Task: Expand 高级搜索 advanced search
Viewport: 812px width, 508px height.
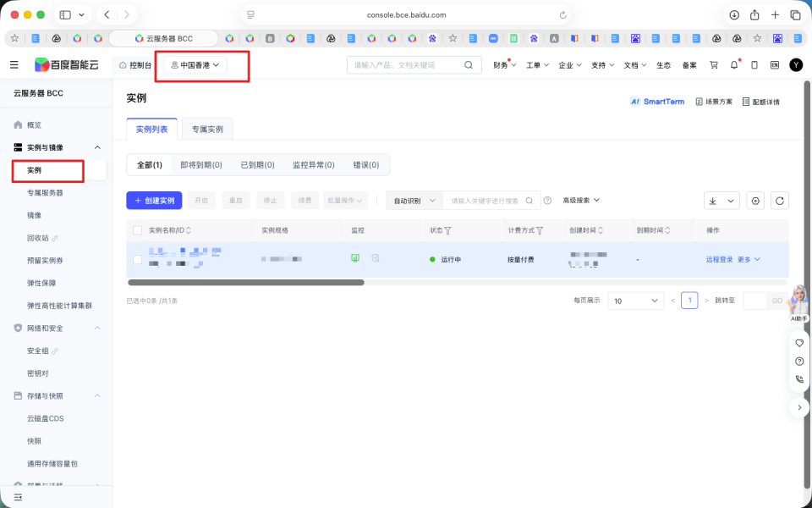Action: (581, 200)
